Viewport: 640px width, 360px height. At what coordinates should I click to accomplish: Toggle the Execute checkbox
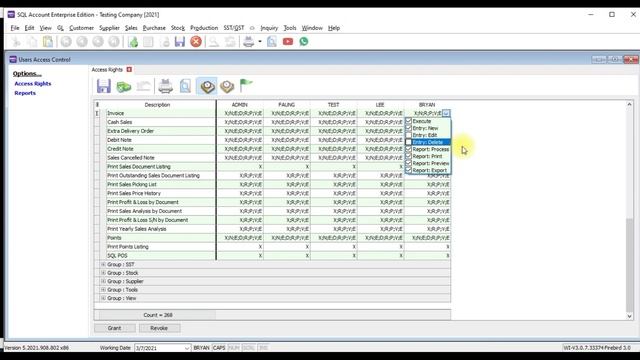409,121
